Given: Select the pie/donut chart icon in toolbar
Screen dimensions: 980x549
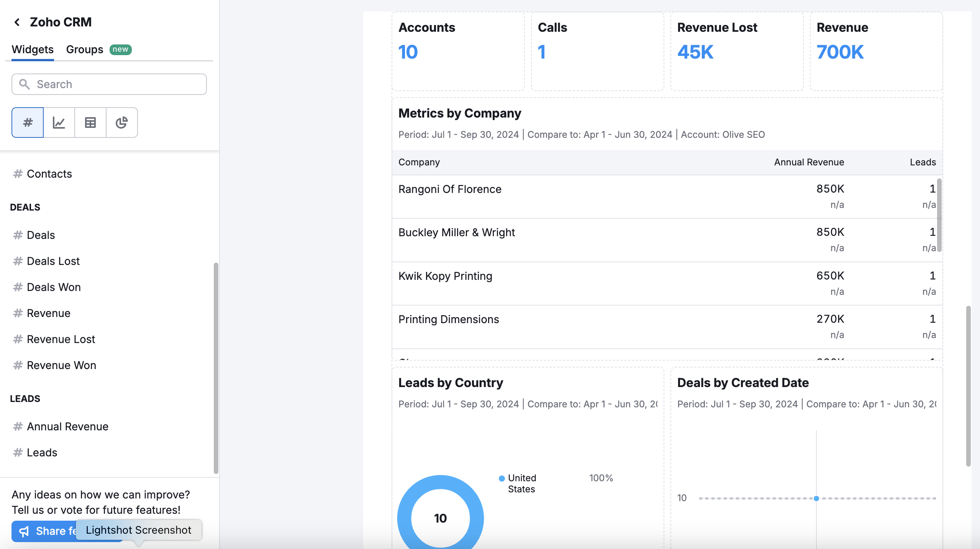Looking at the screenshot, I should click(x=121, y=123).
